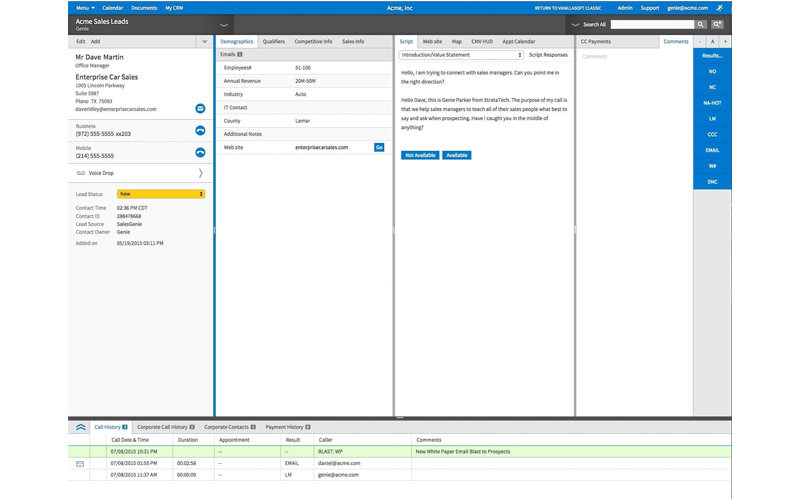Switch to the Qualifiers tab
The width and height of the screenshot is (800, 500).
[x=274, y=42]
